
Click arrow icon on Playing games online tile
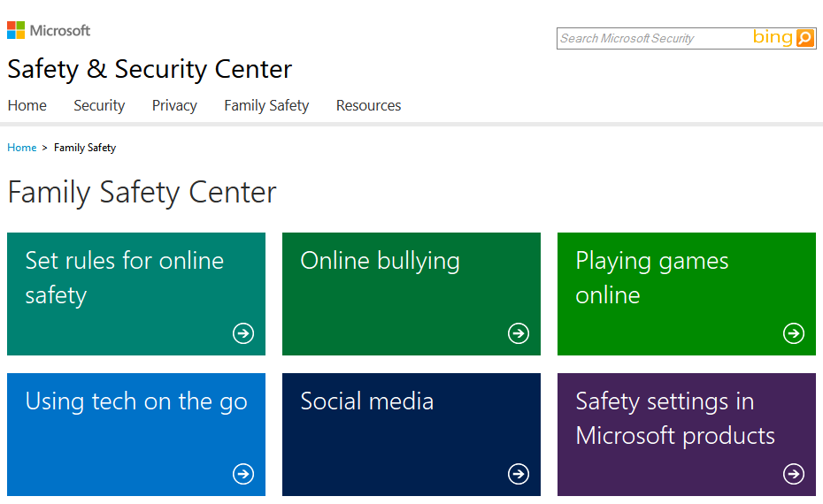794,333
